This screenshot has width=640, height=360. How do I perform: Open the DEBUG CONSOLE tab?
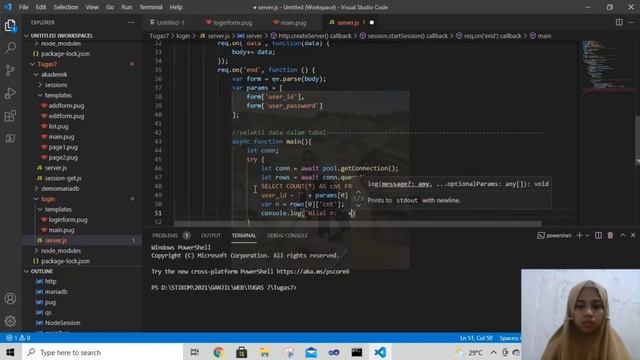click(x=287, y=235)
